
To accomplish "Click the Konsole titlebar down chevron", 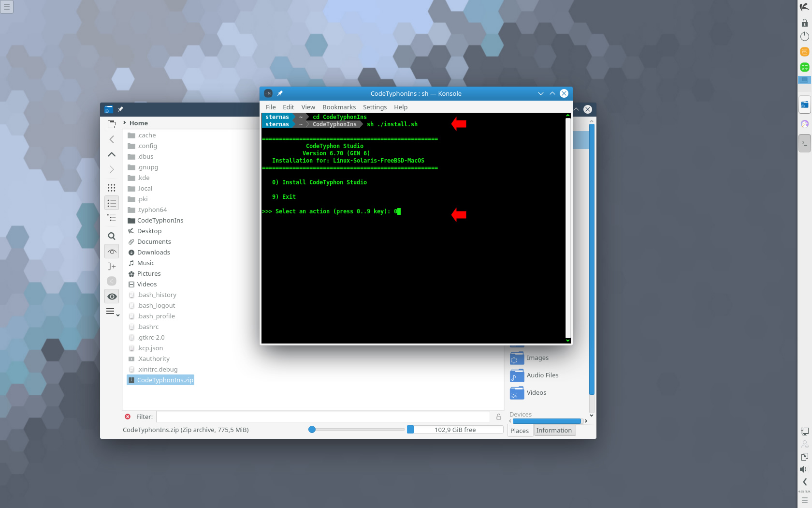I will [x=541, y=93].
